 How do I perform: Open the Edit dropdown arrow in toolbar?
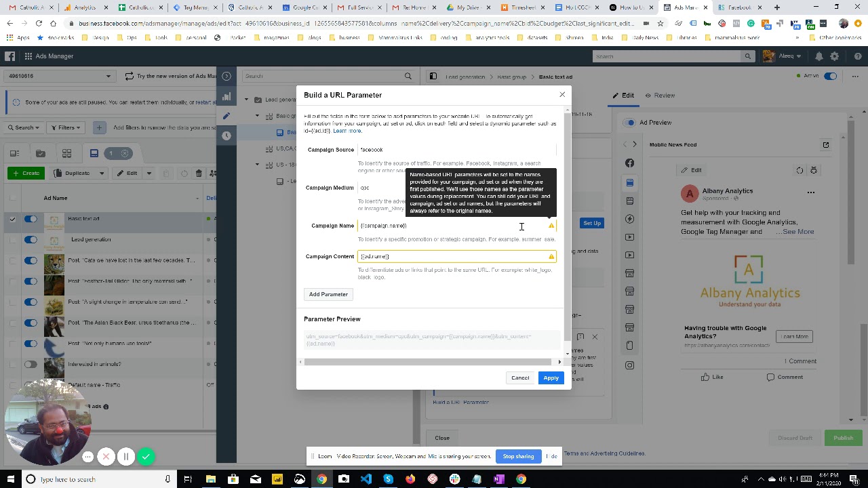point(149,173)
